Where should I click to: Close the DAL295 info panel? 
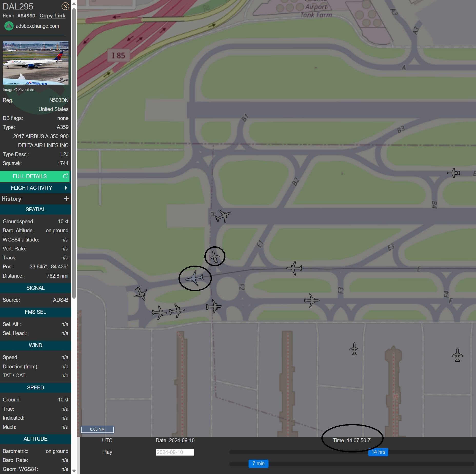click(65, 6)
